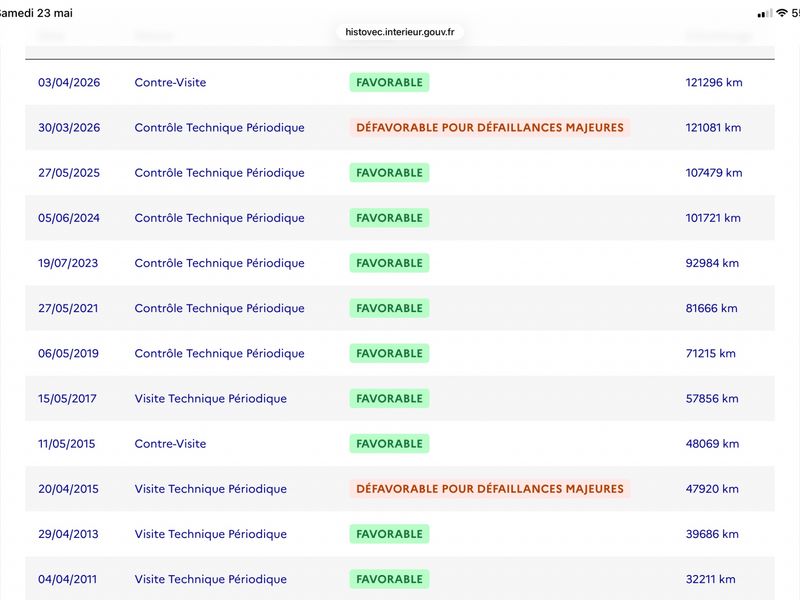This screenshot has height=600, width=800.
Task: Click the 121081 km mileage value
Action: coord(713,128)
